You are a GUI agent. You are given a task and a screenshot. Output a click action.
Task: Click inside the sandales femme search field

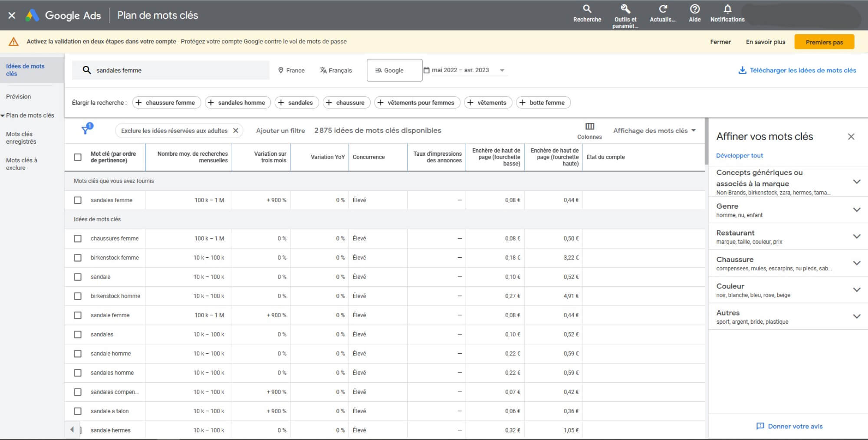click(x=174, y=70)
